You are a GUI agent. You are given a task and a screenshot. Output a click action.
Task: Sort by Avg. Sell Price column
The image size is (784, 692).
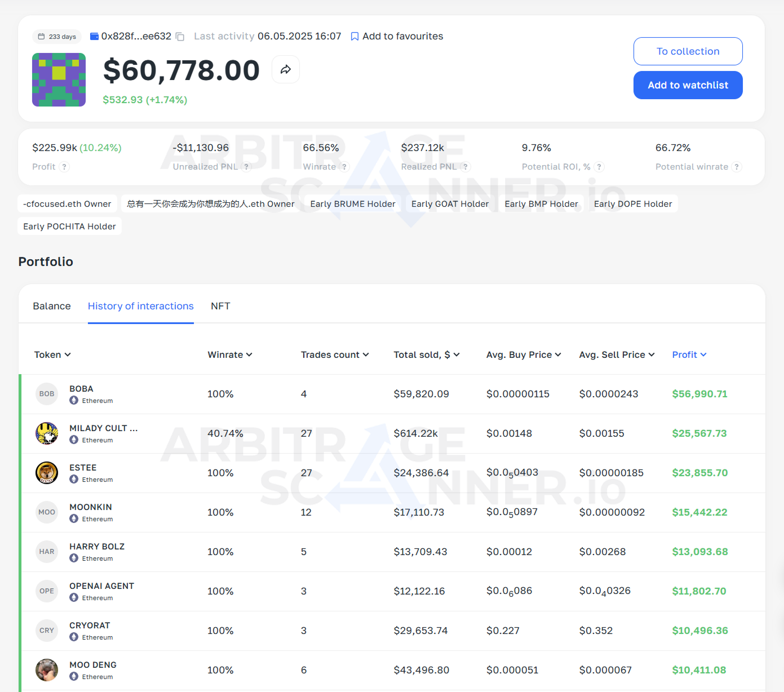click(x=617, y=354)
